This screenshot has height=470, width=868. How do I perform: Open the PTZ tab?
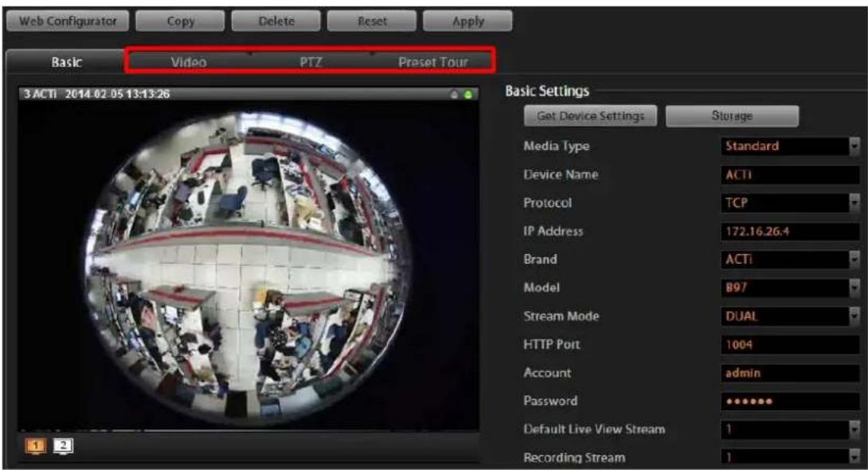[x=311, y=61]
